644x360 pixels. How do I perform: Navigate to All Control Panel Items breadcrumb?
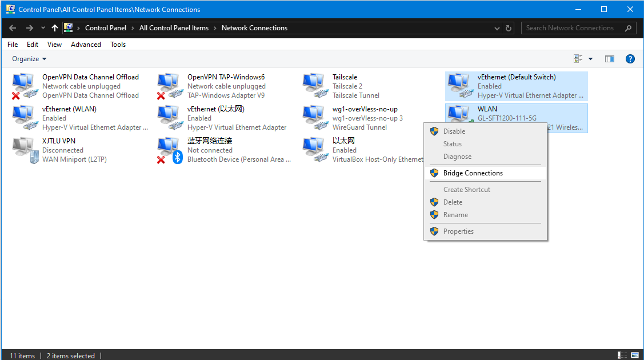[174, 28]
